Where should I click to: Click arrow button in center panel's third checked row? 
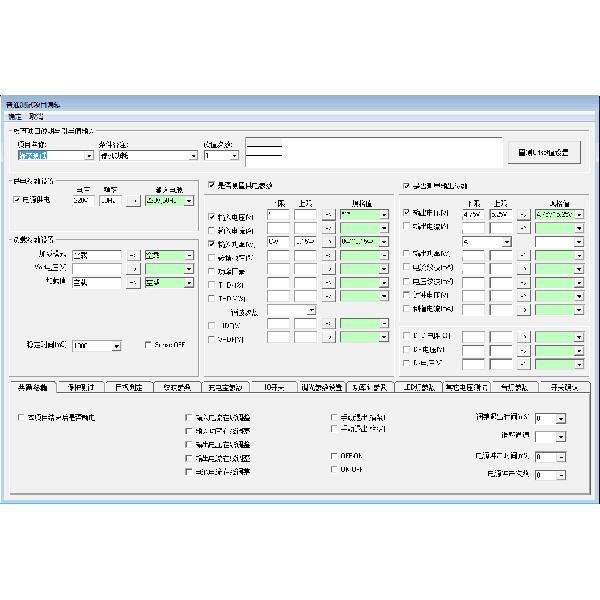328,242
